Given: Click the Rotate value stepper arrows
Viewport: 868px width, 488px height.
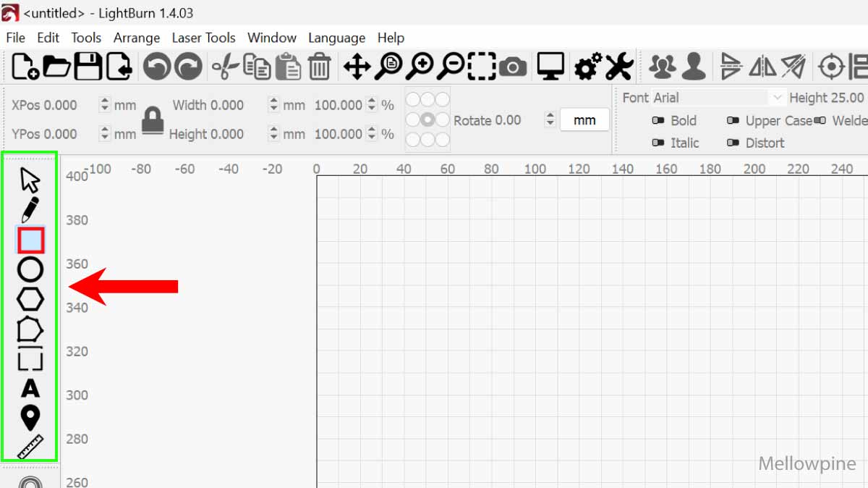Looking at the screenshot, I should pyautogui.click(x=550, y=120).
